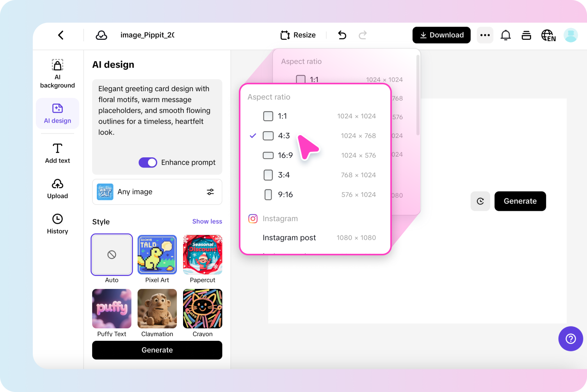Check the 16:9 aspect ratio option
Image resolution: width=587 pixels, height=392 pixels.
pos(268,155)
